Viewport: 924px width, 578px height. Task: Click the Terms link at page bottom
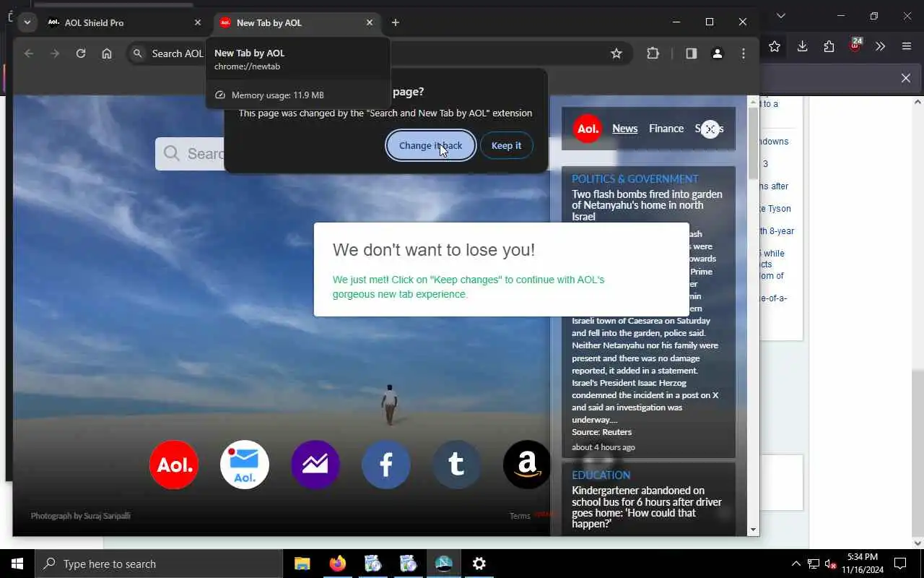click(x=520, y=516)
